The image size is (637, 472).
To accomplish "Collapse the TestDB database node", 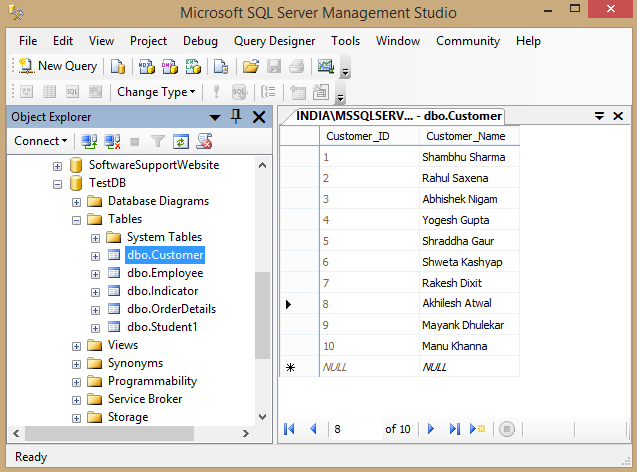I will pyautogui.click(x=58, y=183).
